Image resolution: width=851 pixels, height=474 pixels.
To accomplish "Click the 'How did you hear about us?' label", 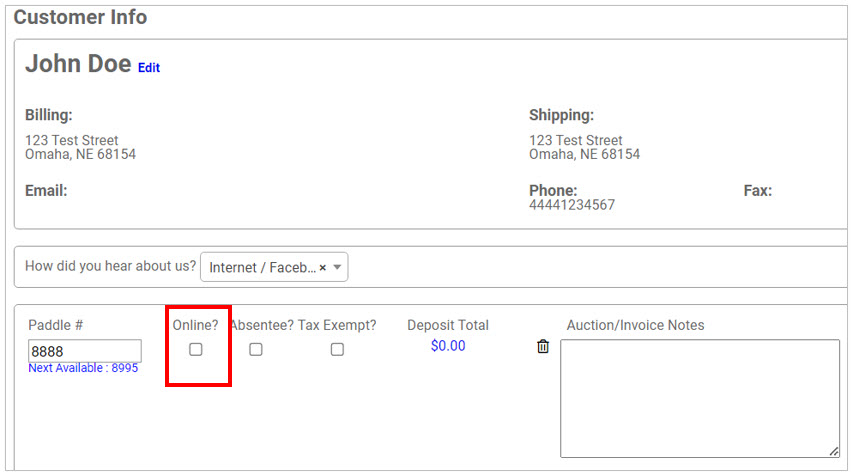I will (x=110, y=266).
